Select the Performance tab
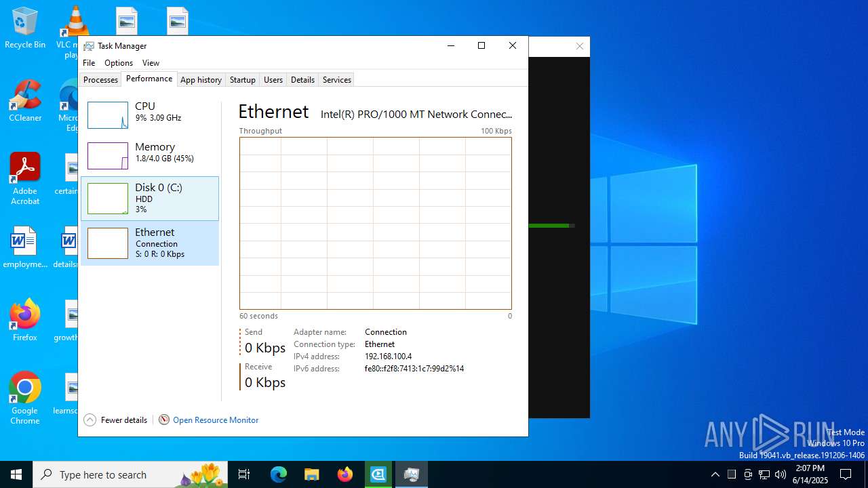Image resolution: width=868 pixels, height=488 pixels. pyautogui.click(x=149, y=79)
